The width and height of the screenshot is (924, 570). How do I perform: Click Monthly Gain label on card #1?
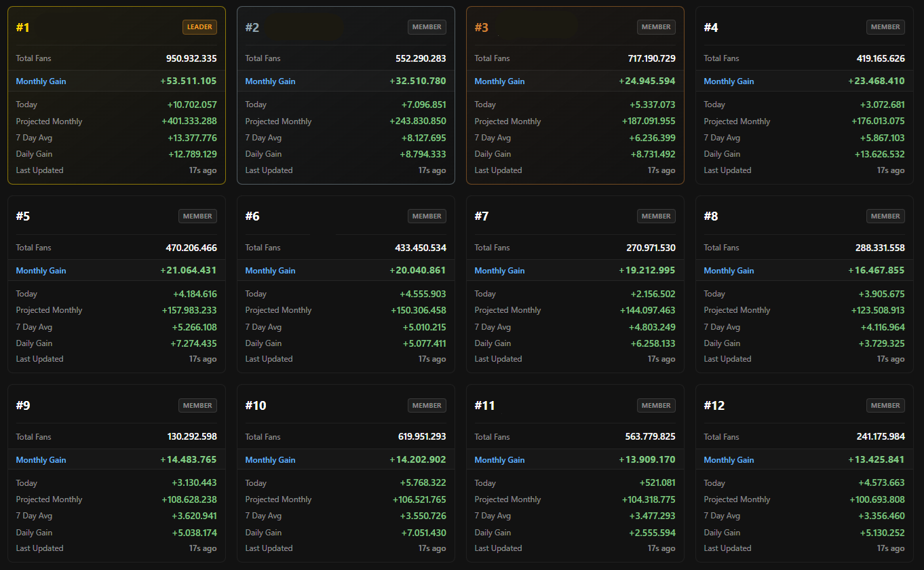(41, 81)
